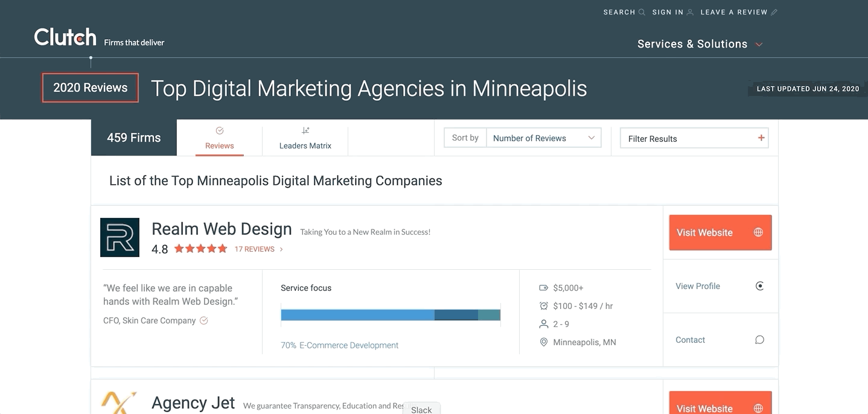Select the Reviews tab
The height and width of the screenshot is (414, 868).
click(x=220, y=138)
